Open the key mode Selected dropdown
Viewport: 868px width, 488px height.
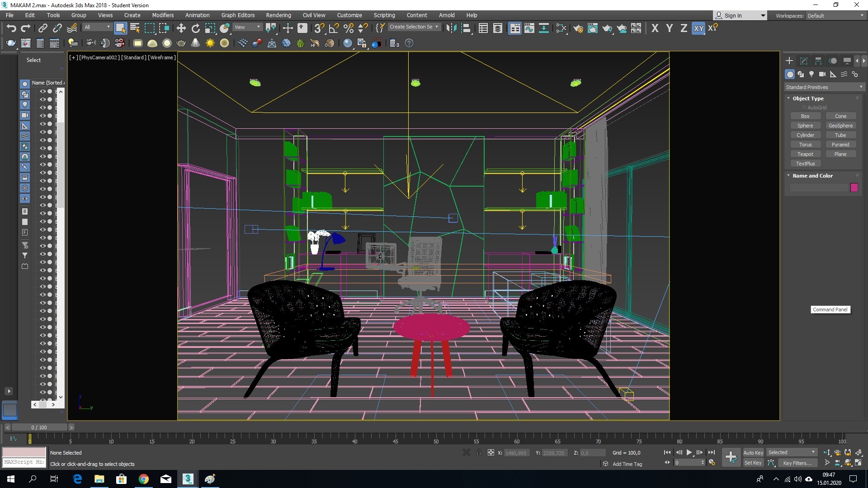pyautogui.click(x=792, y=452)
